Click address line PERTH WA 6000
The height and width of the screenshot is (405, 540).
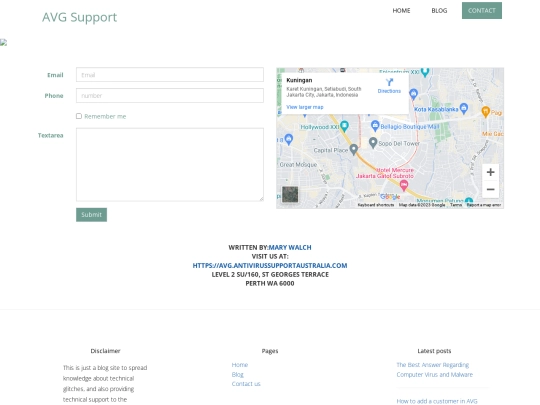pos(270,283)
